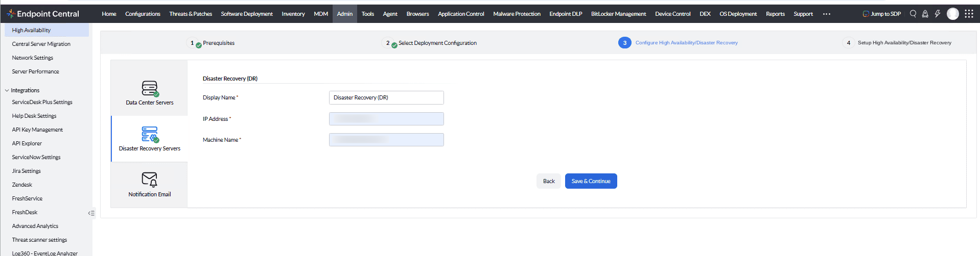Open BitLocker Management menu
The width and height of the screenshot is (980, 256).
pos(618,14)
